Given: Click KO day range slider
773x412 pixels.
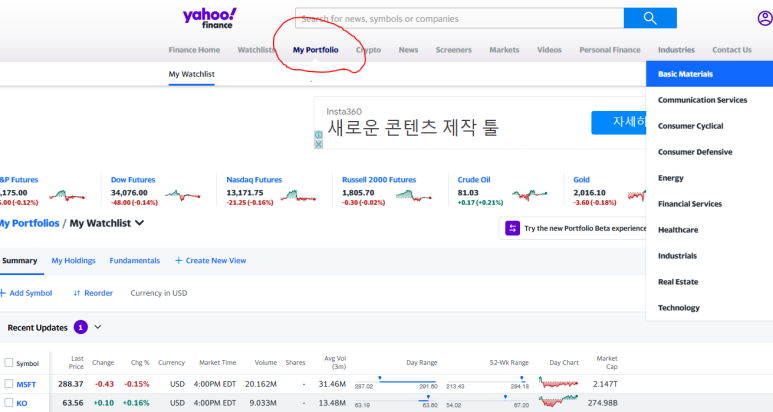Looking at the screenshot, I should click(x=396, y=401).
